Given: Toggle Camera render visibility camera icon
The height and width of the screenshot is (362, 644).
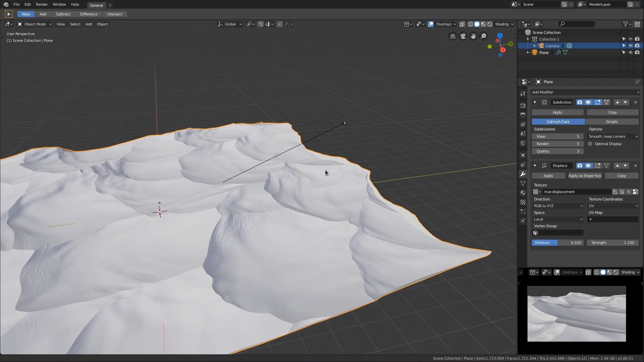Looking at the screenshot, I should [637, 46].
